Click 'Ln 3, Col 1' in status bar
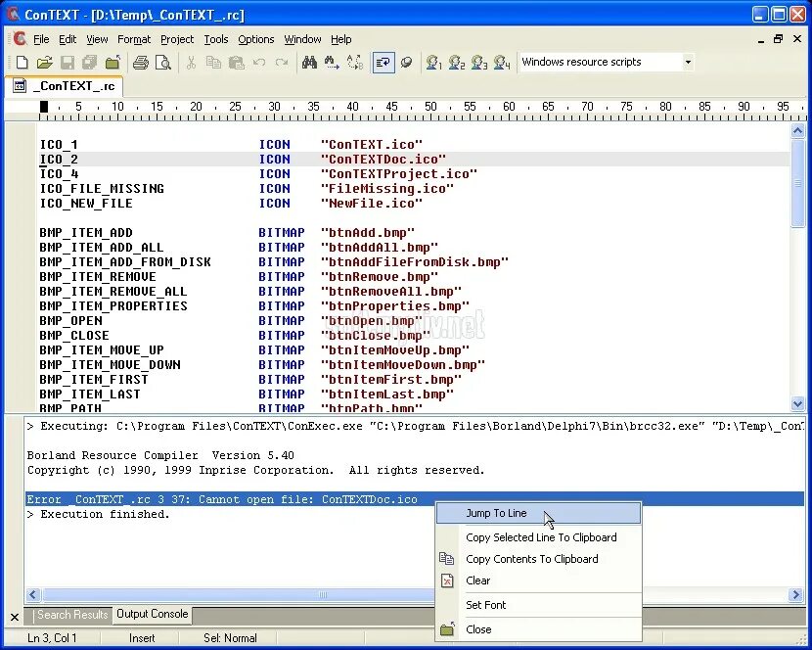This screenshot has height=650, width=812. coord(52,638)
